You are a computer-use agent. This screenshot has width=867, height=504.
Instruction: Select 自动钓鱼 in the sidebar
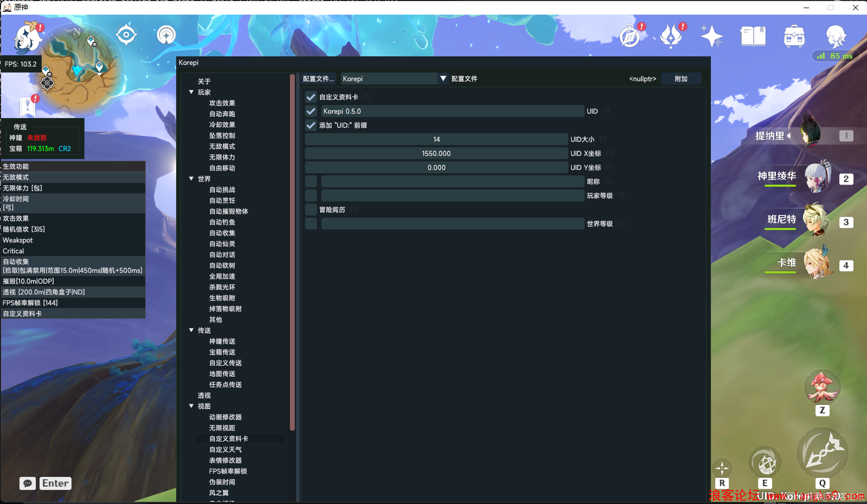(222, 222)
